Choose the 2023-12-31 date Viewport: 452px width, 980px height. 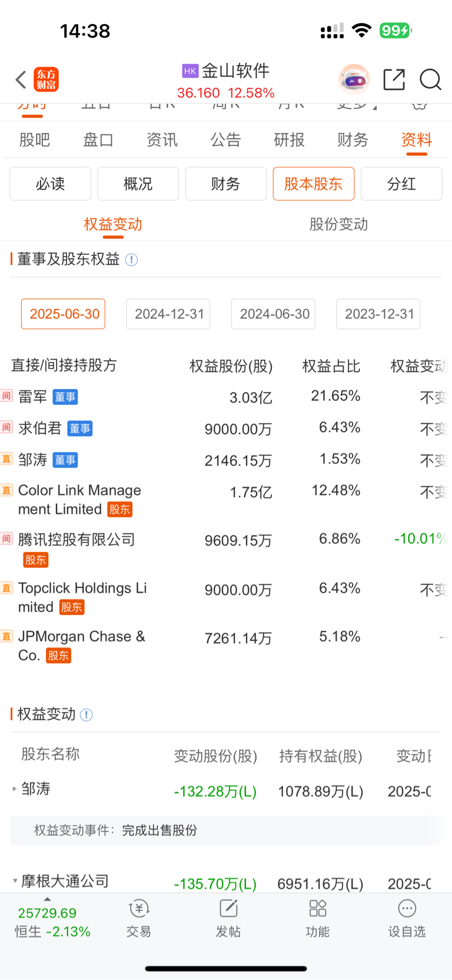(x=378, y=314)
